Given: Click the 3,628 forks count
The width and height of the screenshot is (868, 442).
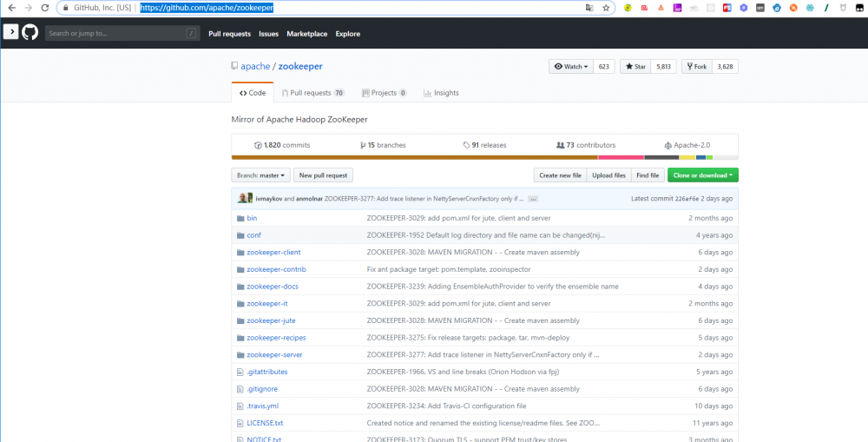Looking at the screenshot, I should pyautogui.click(x=725, y=67).
